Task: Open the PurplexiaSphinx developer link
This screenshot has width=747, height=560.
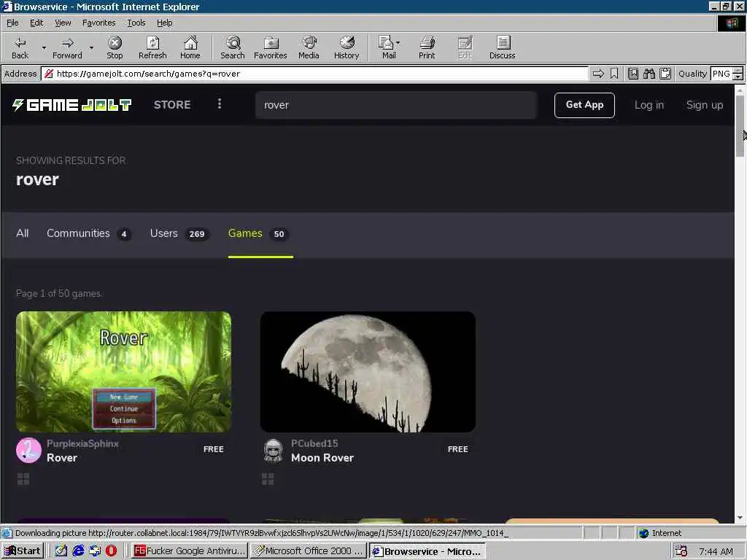Action: [x=82, y=443]
